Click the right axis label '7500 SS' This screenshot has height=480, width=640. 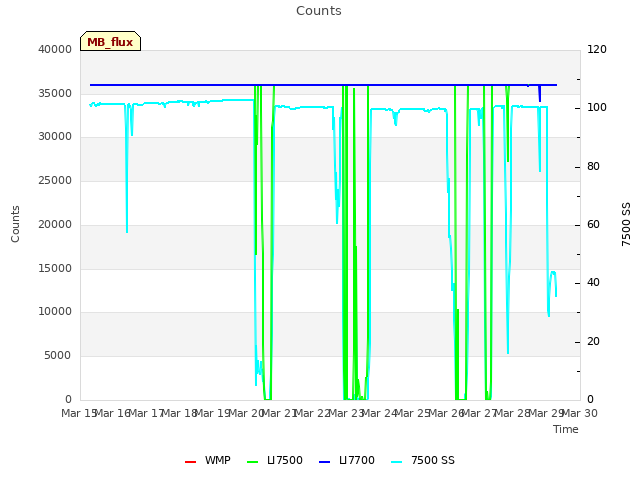[626, 224]
